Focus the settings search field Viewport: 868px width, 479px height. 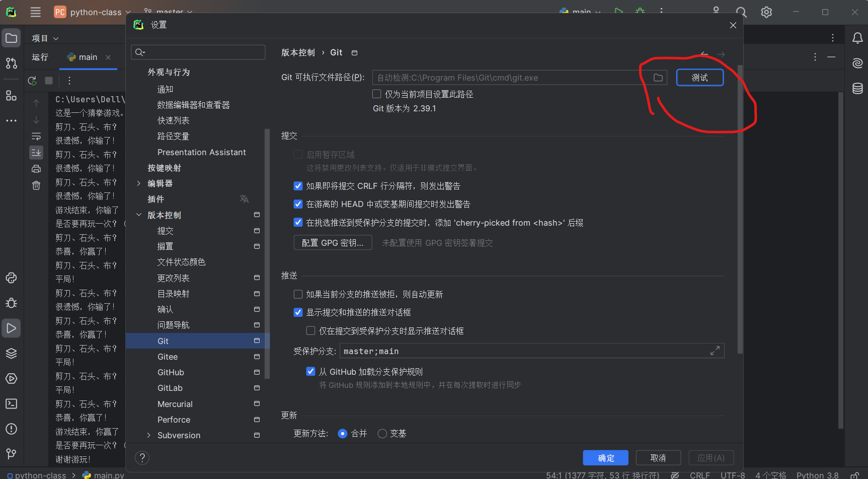pyautogui.click(x=198, y=52)
